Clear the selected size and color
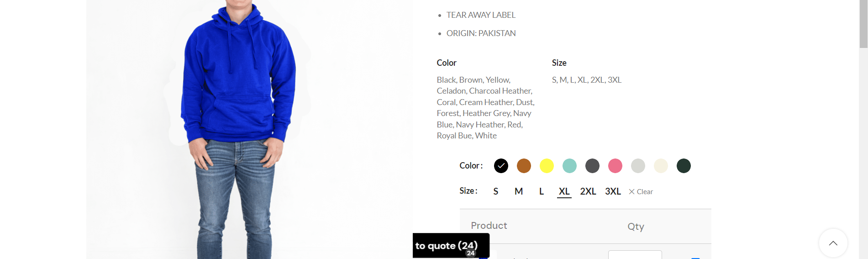 pos(641,192)
